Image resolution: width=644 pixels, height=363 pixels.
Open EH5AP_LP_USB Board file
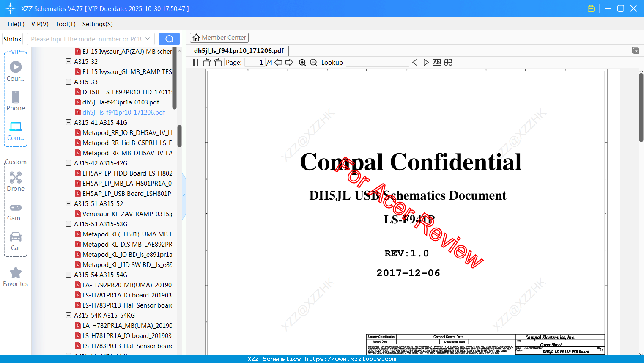[123, 193]
